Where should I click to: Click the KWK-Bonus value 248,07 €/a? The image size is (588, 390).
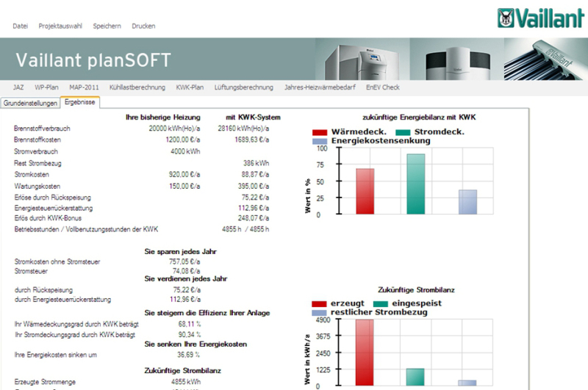click(x=254, y=218)
